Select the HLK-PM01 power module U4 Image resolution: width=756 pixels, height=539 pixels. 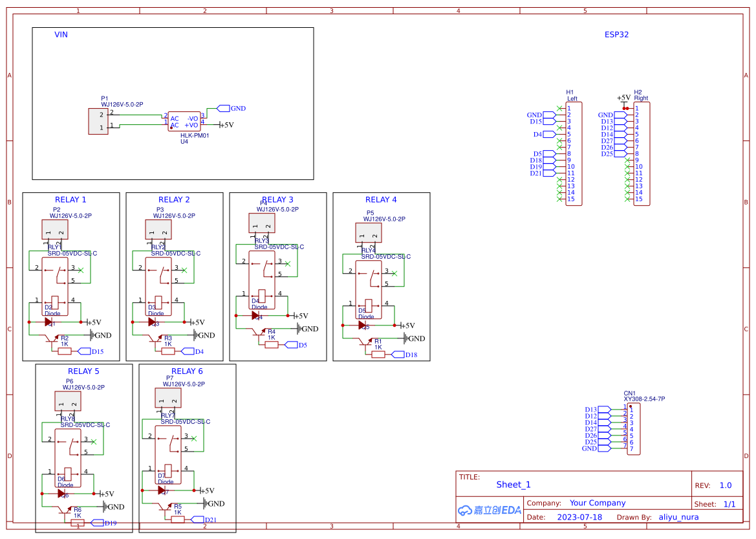pyautogui.click(x=185, y=122)
